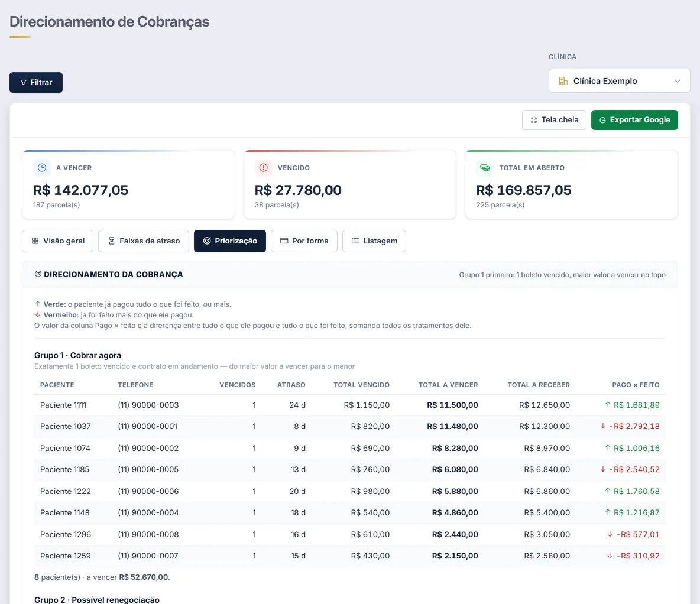Screen dimensions: 700x604
Task: Click the R$ 27.780,00 Vencido amount
Action: pyautogui.click(x=298, y=190)
